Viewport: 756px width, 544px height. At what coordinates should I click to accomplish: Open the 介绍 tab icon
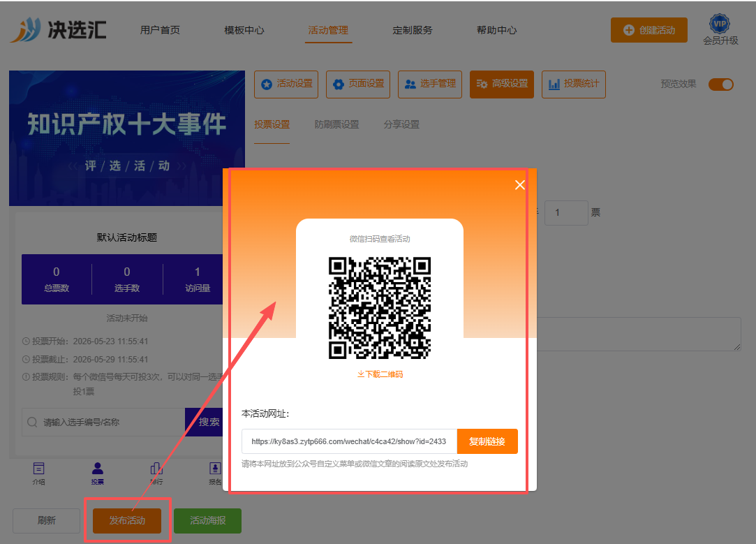[x=38, y=473]
